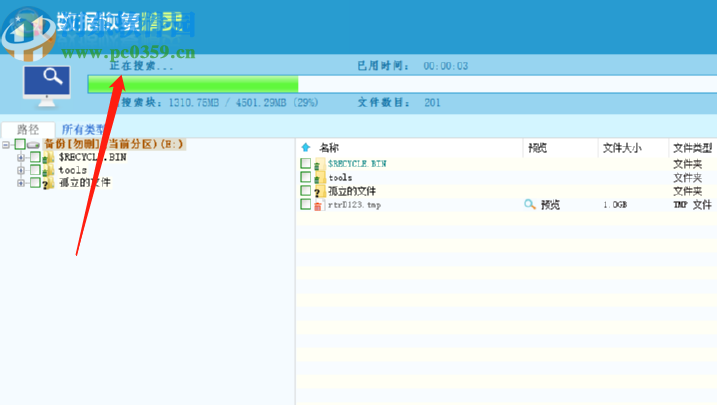Click the $RECYCLE.BIN folder icon in the file list
Image resolution: width=717 pixels, height=405 pixels.
319,164
